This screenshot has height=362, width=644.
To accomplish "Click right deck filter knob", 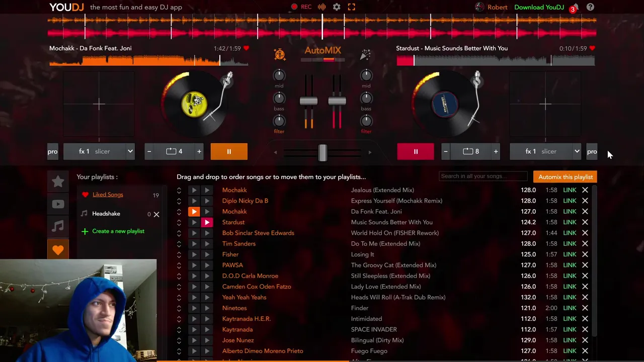I will tap(366, 121).
